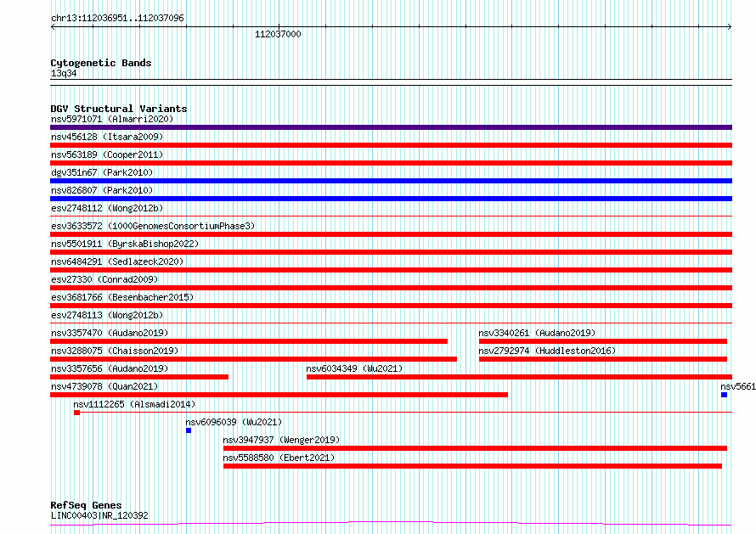
Task: Click the purple nsv5971071 variant bar
Action: (x=391, y=127)
